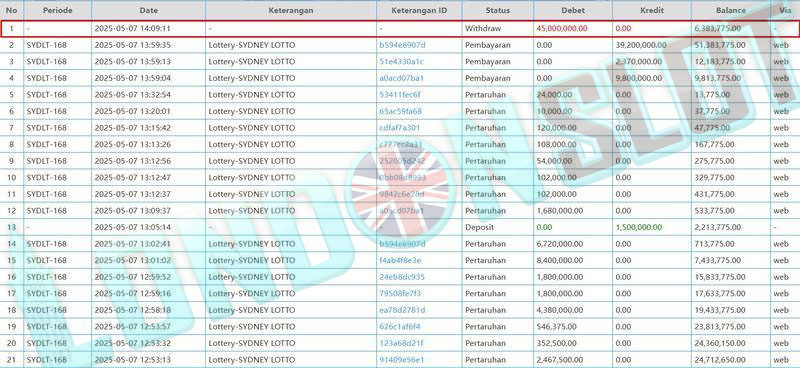The width and height of the screenshot is (800, 368).
Task: Open transaction ID 123a68d21f
Action: pyautogui.click(x=401, y=343)
